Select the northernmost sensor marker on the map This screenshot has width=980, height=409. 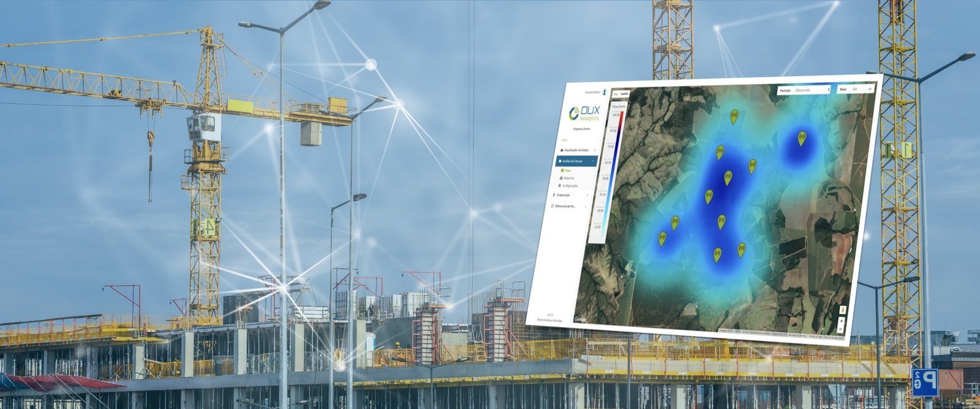click(x=734, y=115)
